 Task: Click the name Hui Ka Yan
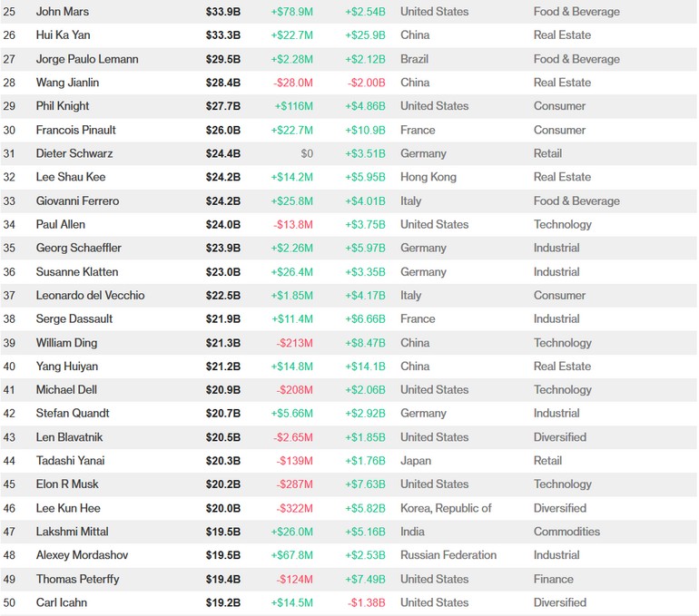[x=63, y=35]
